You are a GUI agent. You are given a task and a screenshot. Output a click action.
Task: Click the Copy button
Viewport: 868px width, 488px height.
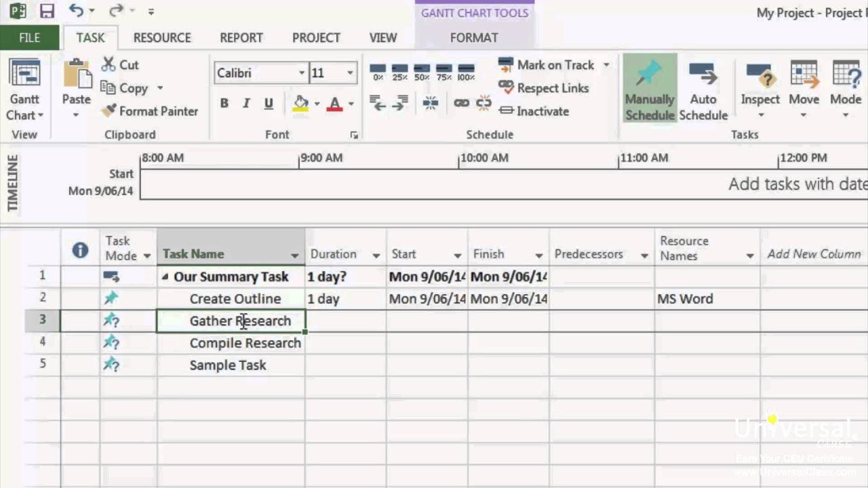coord(125,88)
